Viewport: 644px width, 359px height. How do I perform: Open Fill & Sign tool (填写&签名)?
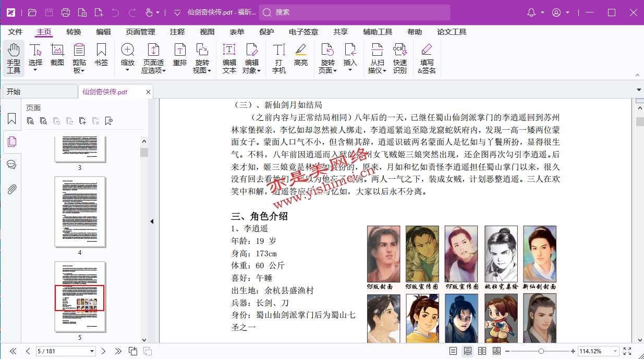(x=427, y=58)
